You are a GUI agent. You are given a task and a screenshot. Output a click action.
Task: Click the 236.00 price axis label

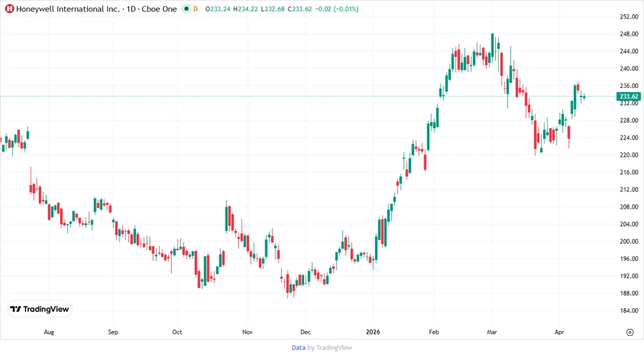click(x=629, y=86)
